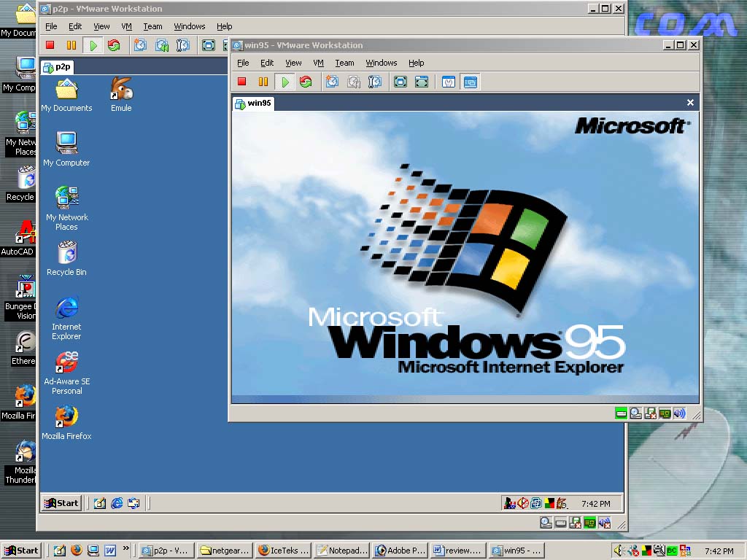The image size is (747, 560).
Task: Switch p2p VM to full screen mode
Action: (x=209, y=45)
